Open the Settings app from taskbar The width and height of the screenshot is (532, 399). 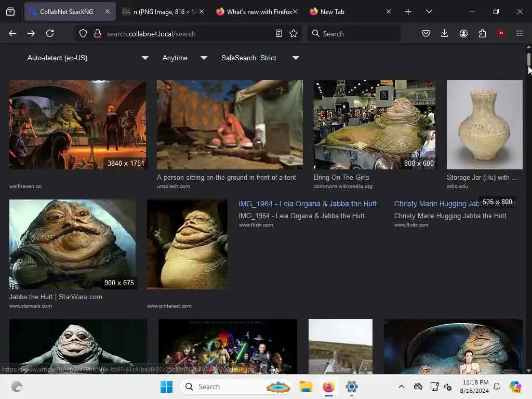pyautogui.click(x=352, y=387)
